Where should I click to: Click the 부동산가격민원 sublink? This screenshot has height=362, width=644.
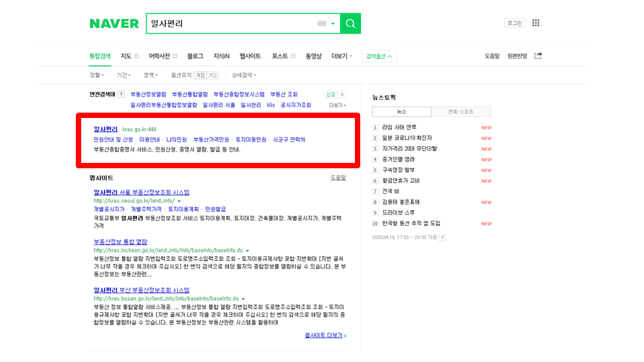pyautogui.click(x=211, y=139)
